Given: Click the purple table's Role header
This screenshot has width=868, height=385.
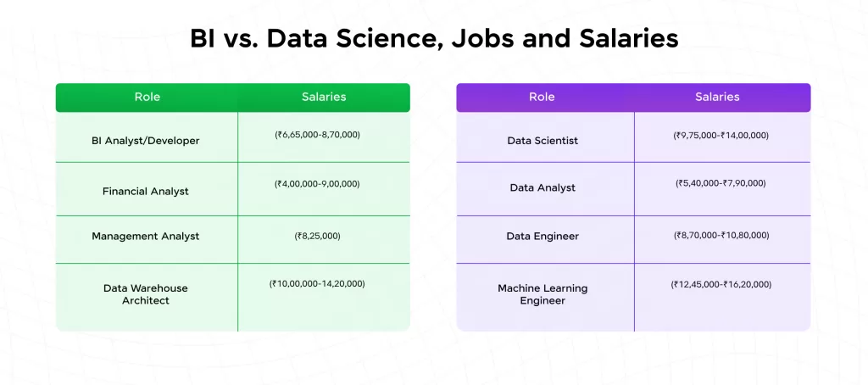Looking at the screenshot, I should (542, 97).
